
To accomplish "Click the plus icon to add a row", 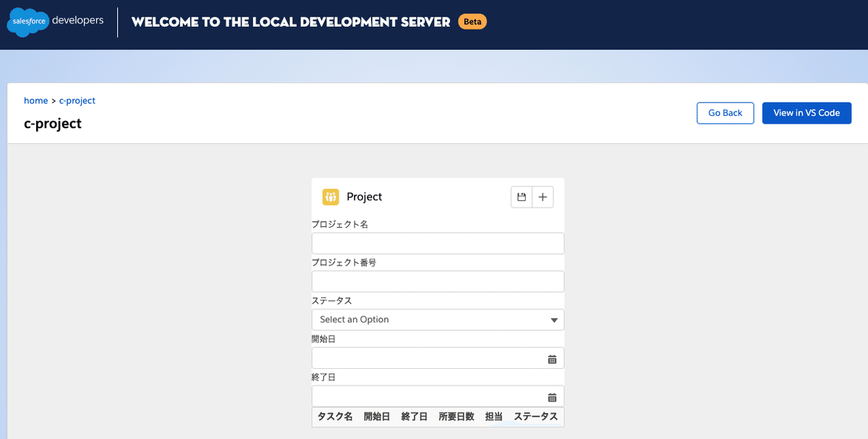I will pyautogui.click(x=542, y=197).
